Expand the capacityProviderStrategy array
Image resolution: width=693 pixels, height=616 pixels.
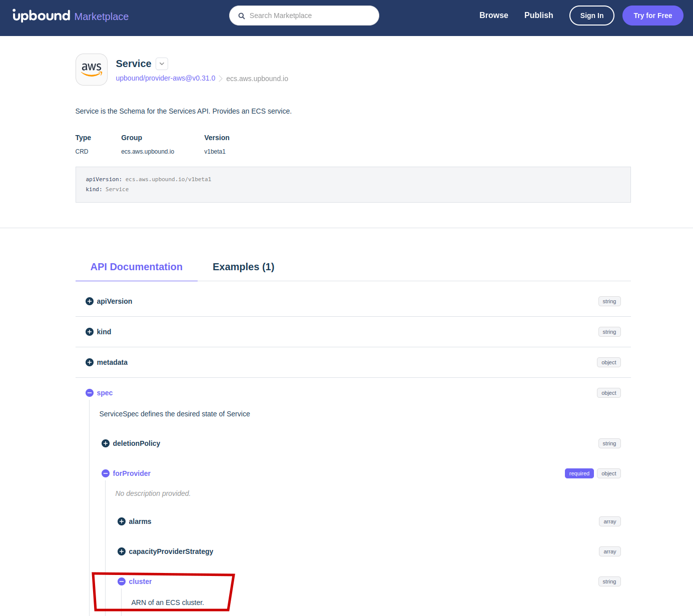coord(122,551)
